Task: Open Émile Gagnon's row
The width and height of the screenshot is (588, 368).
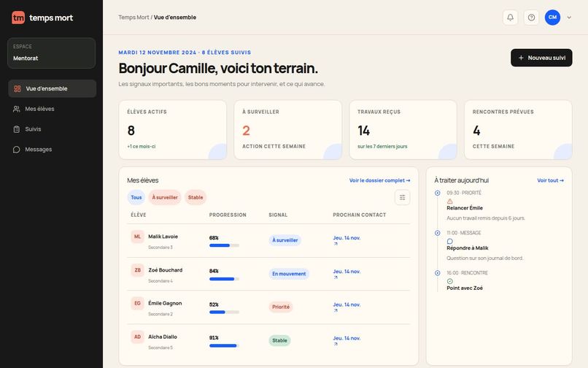Action: point(268,307)
